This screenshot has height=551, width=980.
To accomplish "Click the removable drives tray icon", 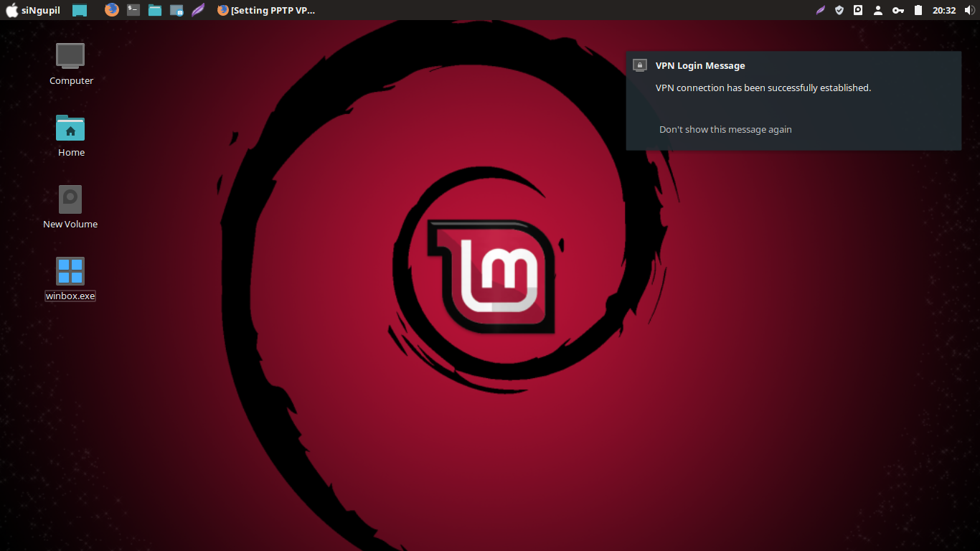I will click(x=858, y=10).
